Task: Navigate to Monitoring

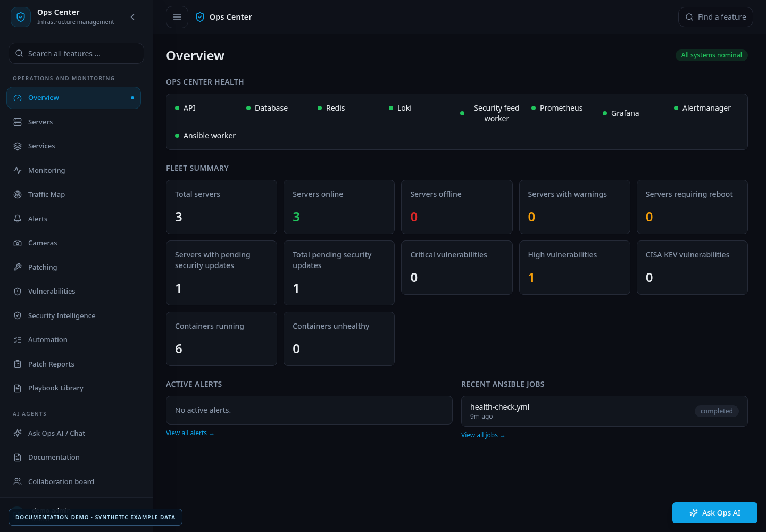Action: point(73,170)
